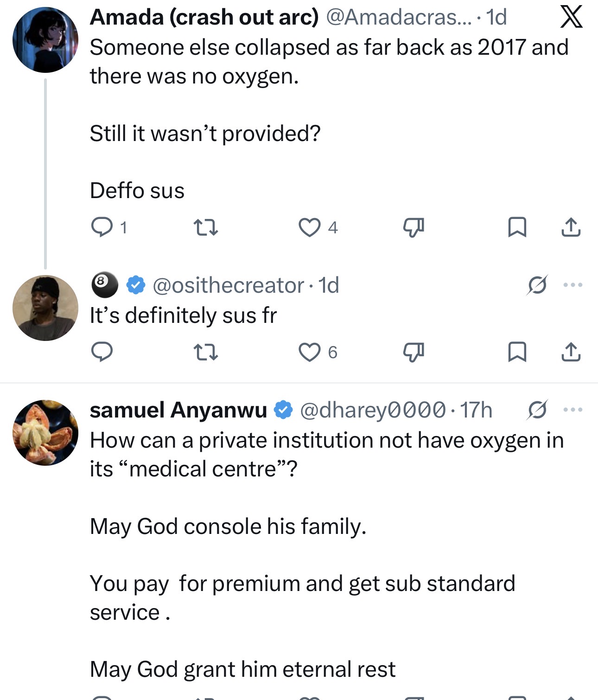Share the osithecreator reply
This screenshot has height=700, width=598.
[571, 352]
